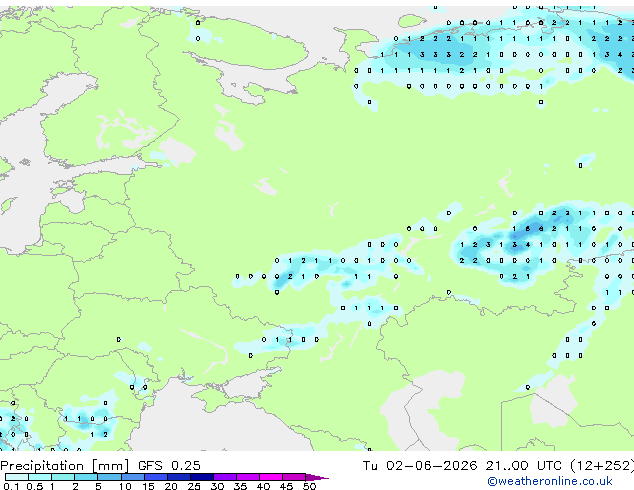634x490 pixels.
Task: Click the 0.5–1 mm legend color segment
Action: [x=40, y=477]
